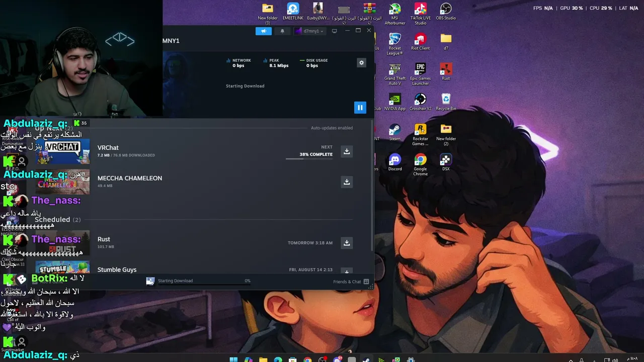Show hidden system tray icons

pos(571,360)
